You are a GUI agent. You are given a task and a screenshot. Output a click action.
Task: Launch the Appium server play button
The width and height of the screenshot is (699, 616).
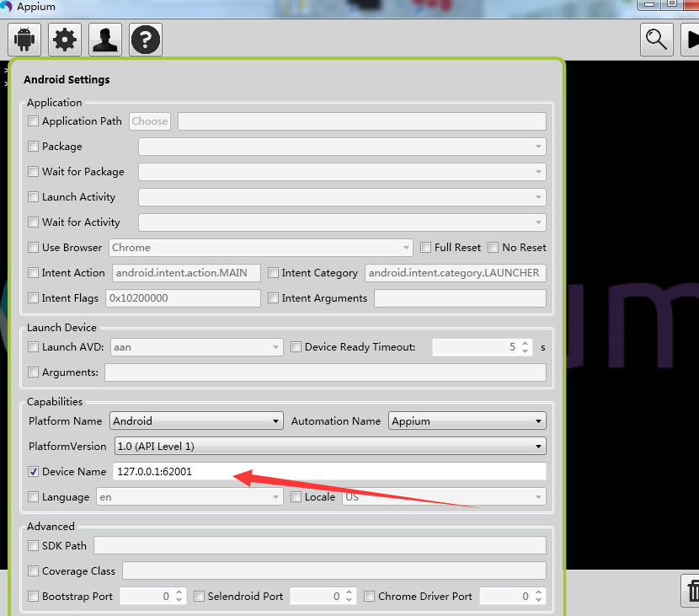click(691, 40)
